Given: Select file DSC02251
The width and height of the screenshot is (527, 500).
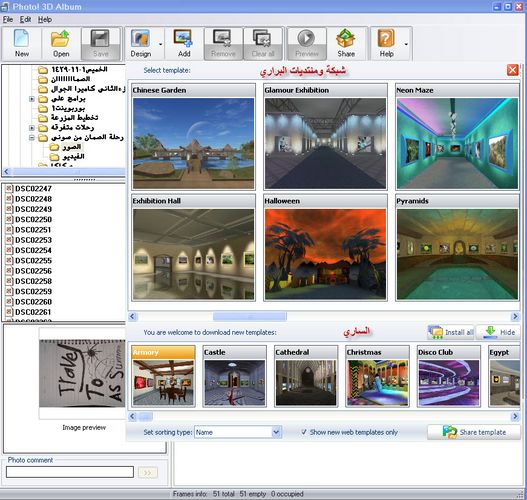Looking at the screenshot, I should [x=33, y=230].
